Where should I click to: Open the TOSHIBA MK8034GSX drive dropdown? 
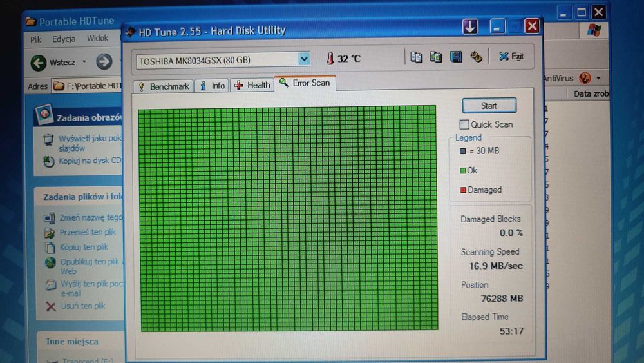pos(304,59)
